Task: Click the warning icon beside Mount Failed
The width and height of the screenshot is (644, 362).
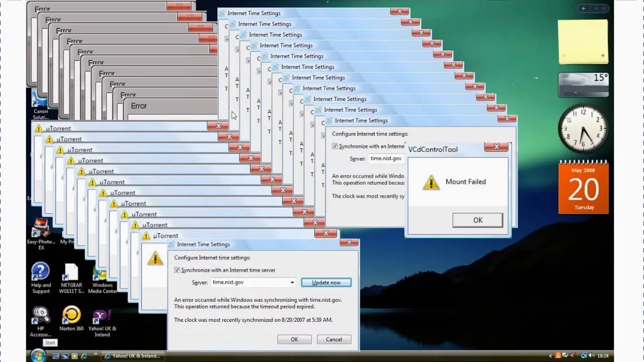Action: pos(431,182)
